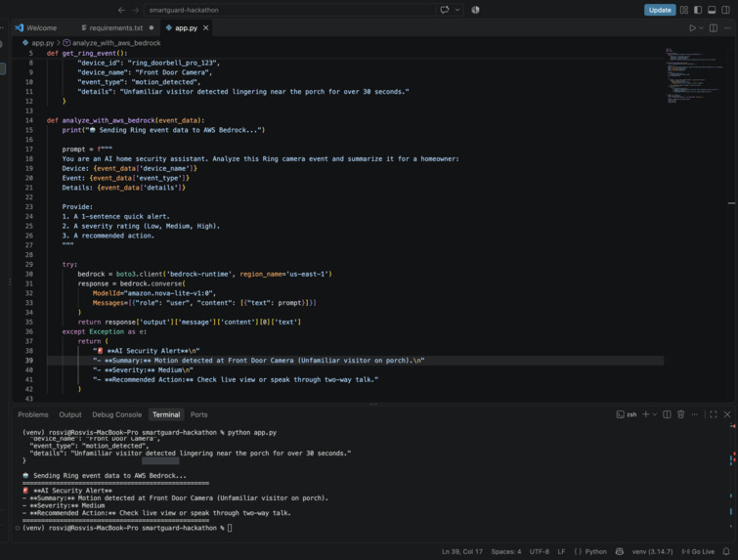Split the terminal pane
The image size is (738, 560).
tap(667, 414)
